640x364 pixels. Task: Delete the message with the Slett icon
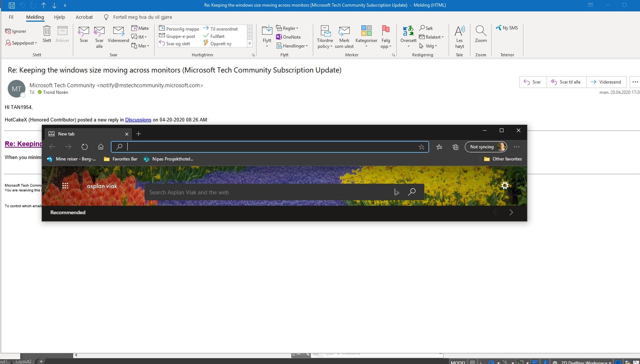(47, 34)
